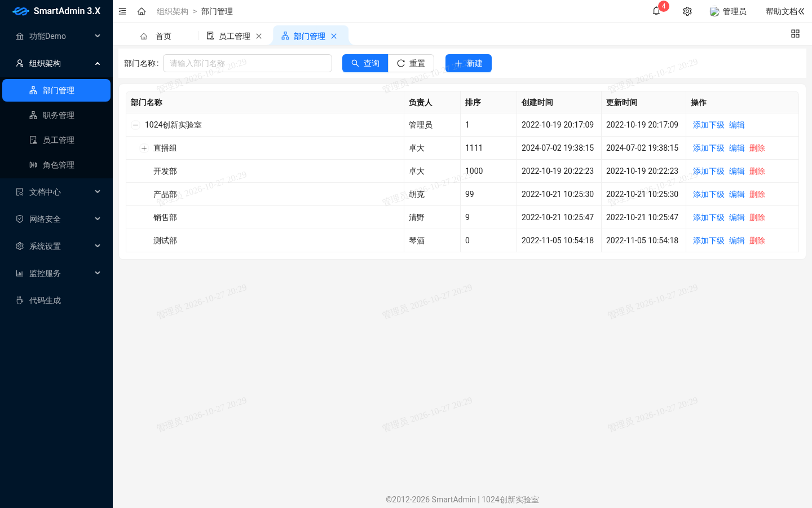This screenshot has width=812, height=508.
Task: Click the 员工管理 tab document icon
Action: pyautogui.click(x=210, y=36)
